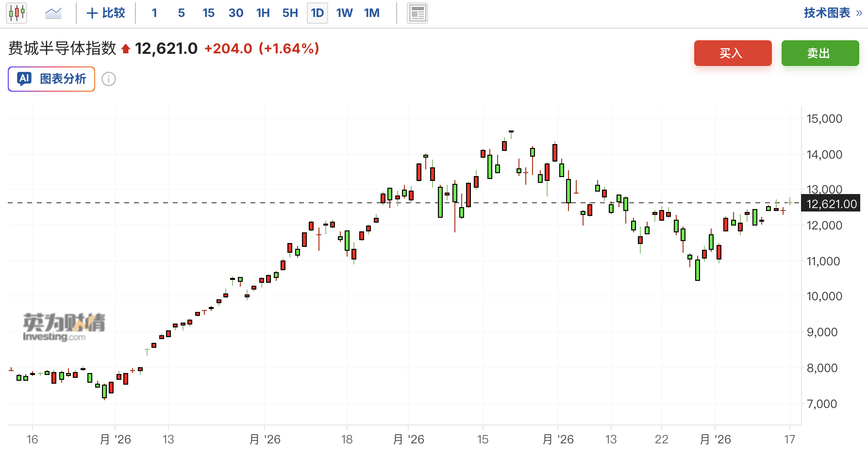Click the 费城半导体指数 title
Image resolution: width=868 pixels, height=455 pixels.
coord(62,49)
